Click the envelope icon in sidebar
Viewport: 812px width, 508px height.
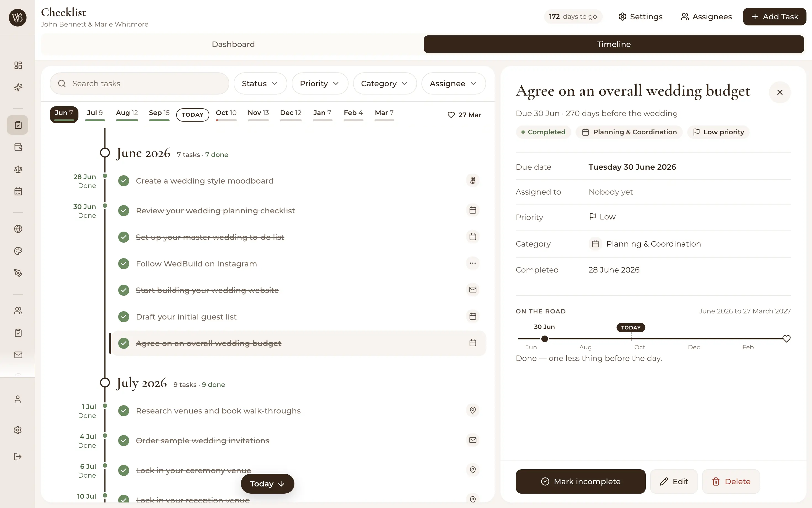coord(18,355)
